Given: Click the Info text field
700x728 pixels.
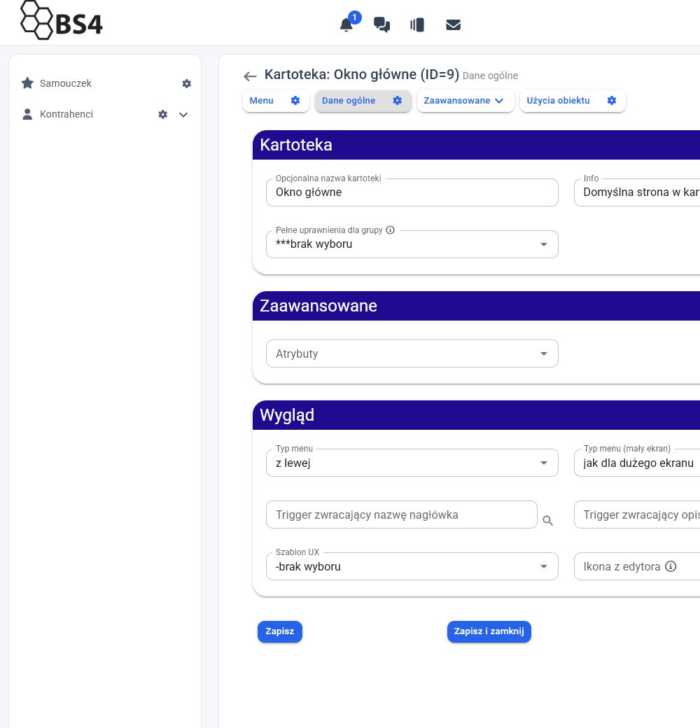Looking at the screenshot, I should tap(637, 192).
